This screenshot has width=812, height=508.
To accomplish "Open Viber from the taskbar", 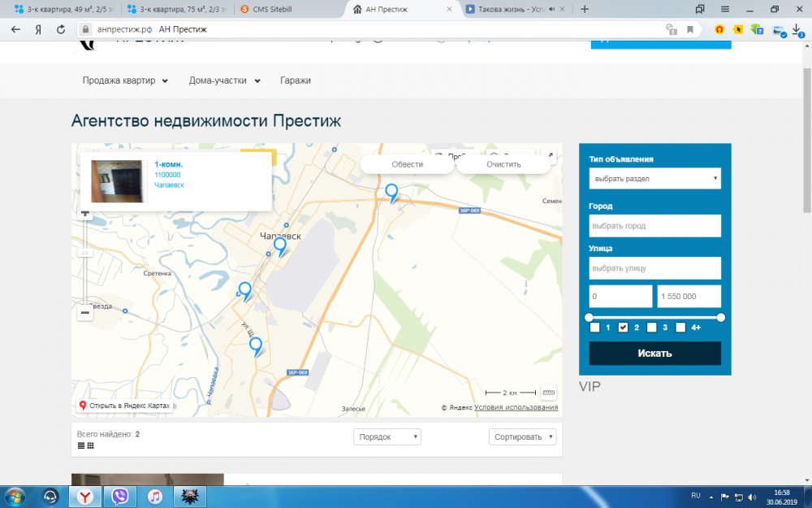I will point(121,495).
